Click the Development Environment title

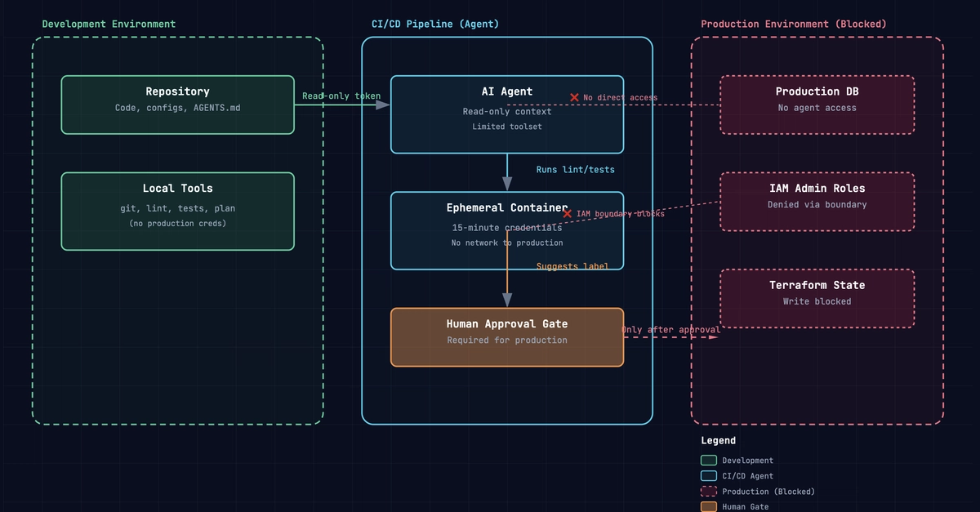coord(109,24)
